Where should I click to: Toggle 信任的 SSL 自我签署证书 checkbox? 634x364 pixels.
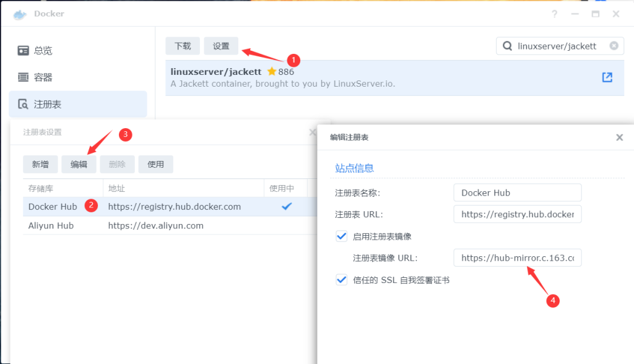tap(341, 280)
